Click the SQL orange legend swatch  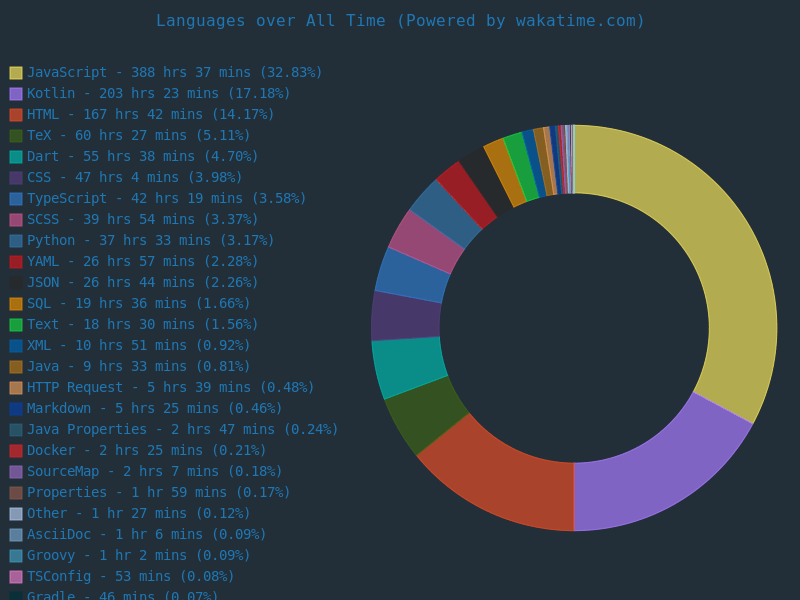click(x=16, y=304)
